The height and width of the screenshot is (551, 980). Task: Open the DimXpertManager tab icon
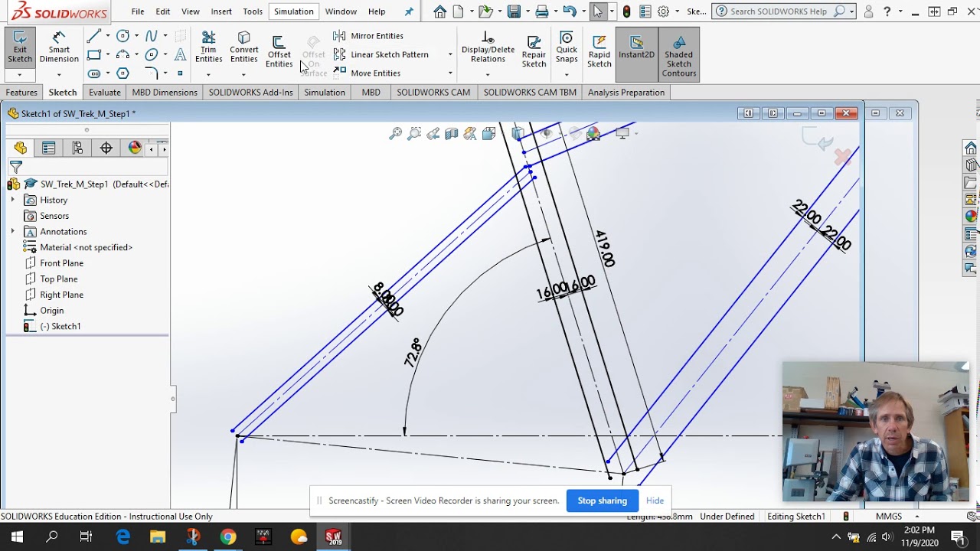106,148
